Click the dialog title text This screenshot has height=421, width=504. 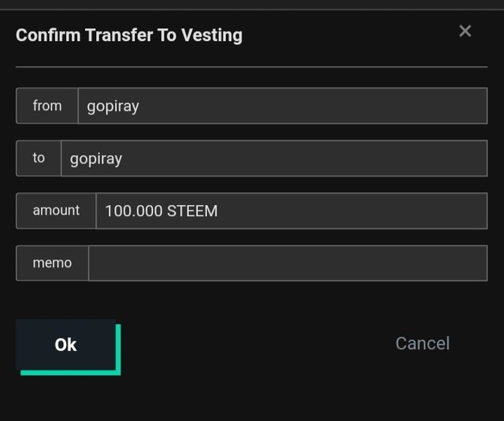(x=129, y=35)
